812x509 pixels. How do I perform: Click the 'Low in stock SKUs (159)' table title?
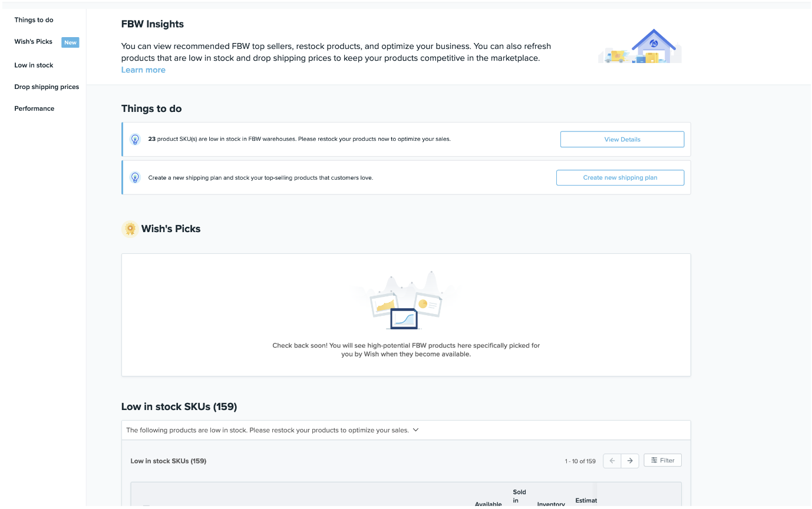169,461
